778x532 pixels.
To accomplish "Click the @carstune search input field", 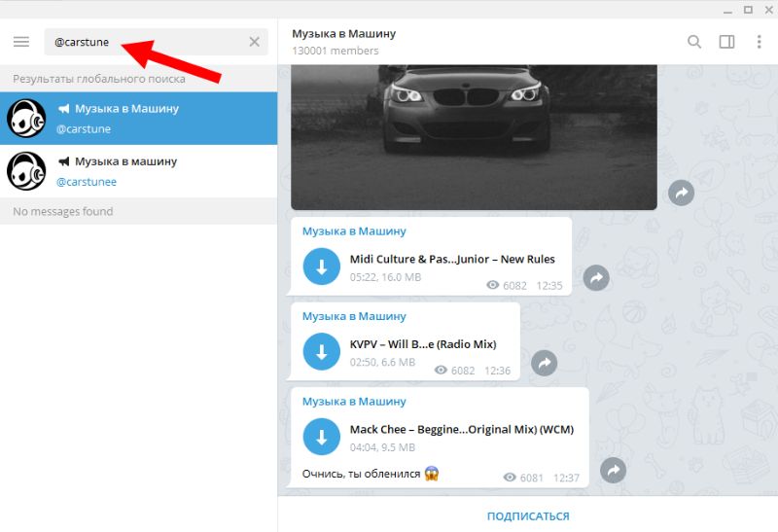I will [x=156, y=42].
